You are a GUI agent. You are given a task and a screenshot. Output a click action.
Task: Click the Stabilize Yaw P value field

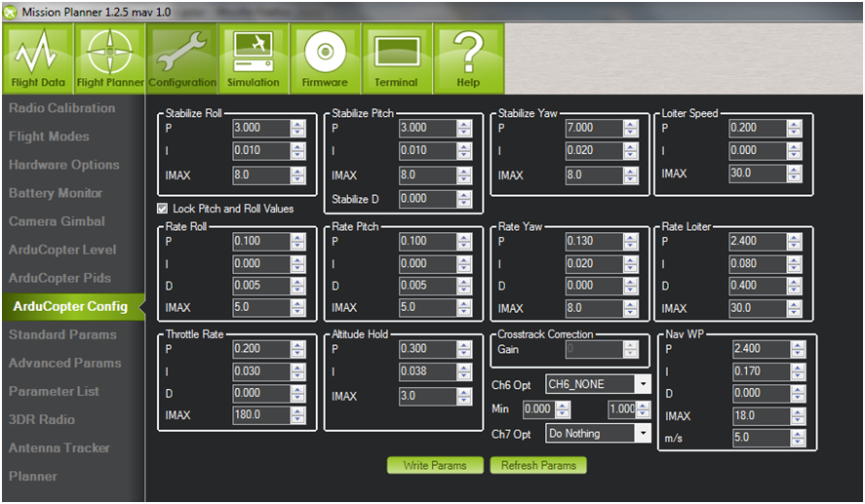[x=595, y=128]
